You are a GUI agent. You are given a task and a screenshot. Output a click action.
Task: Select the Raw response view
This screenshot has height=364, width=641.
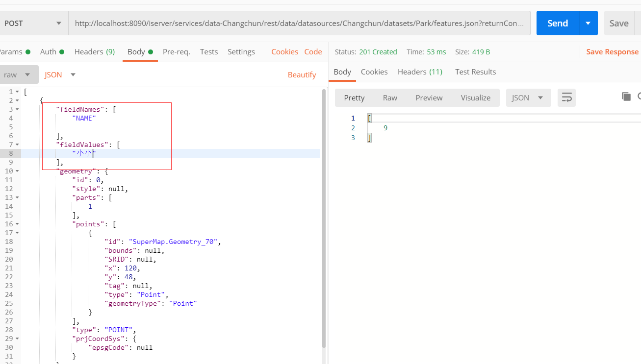coord(390,97)
